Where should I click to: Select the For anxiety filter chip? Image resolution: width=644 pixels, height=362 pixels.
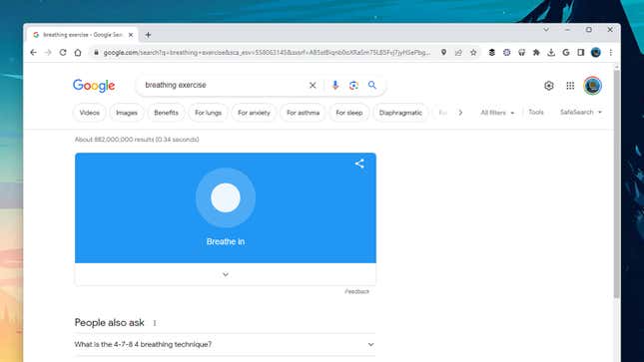(x=254, y=113)
